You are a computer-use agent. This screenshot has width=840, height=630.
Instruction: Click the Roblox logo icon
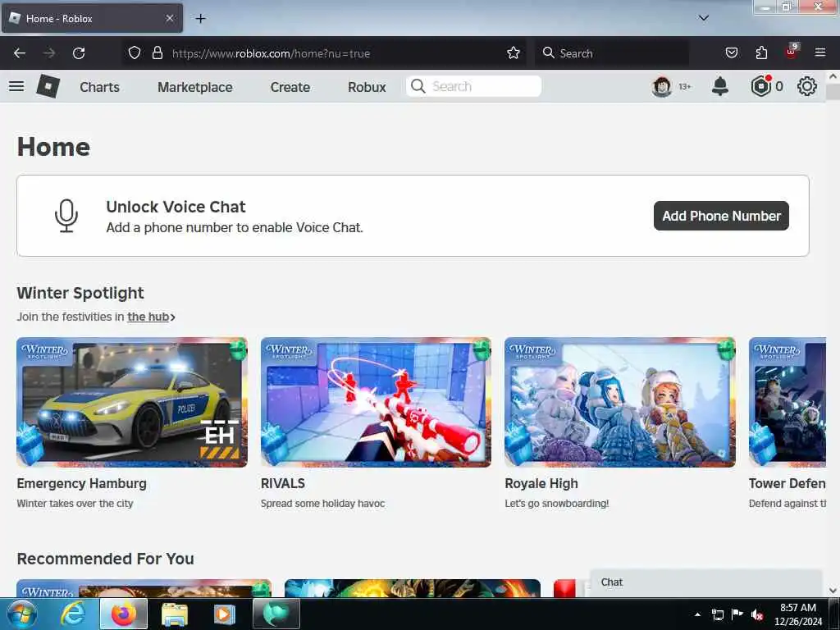tap(48, 86)
